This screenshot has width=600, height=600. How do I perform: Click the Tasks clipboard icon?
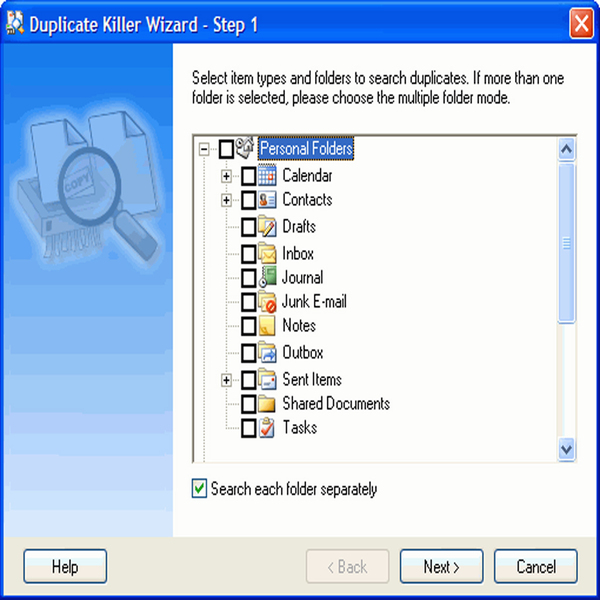pyautogui.click(x=267, y=428)
